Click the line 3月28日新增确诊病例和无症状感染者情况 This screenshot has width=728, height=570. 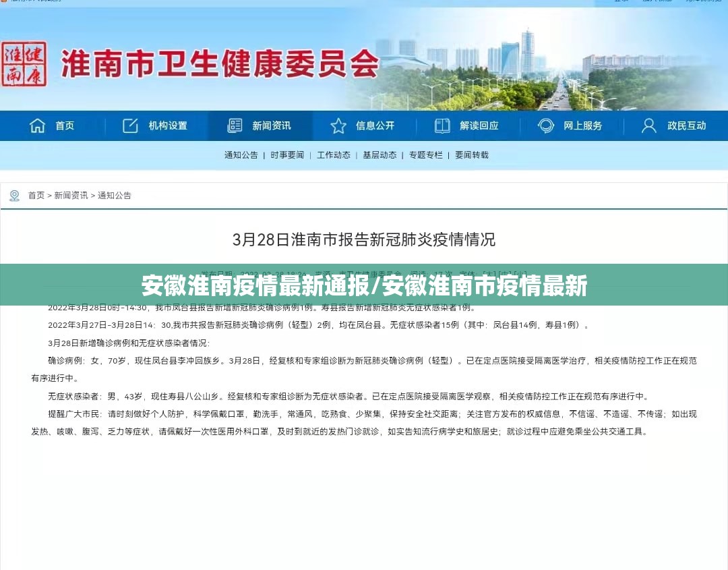pyautogui.click(x=129, y=343)
